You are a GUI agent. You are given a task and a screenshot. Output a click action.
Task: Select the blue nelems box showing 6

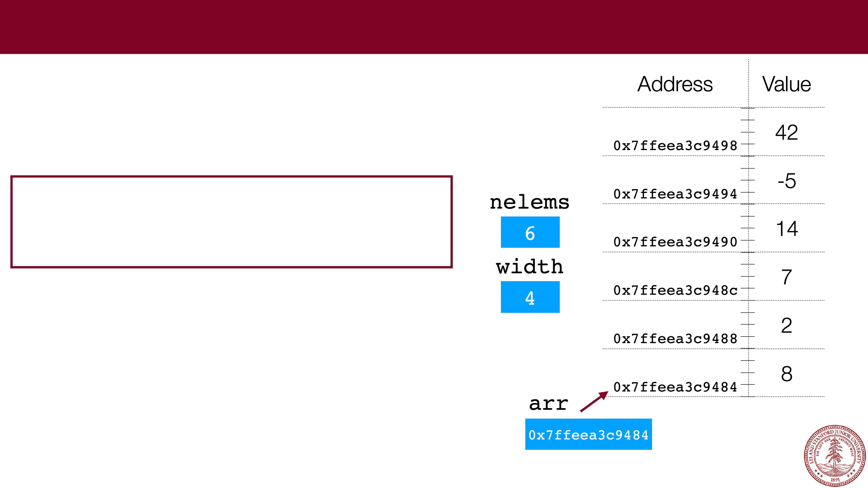pos(530,232)
